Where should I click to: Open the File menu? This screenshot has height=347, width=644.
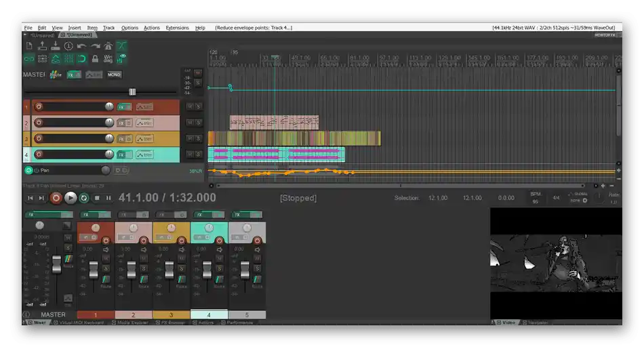(28, 28)
